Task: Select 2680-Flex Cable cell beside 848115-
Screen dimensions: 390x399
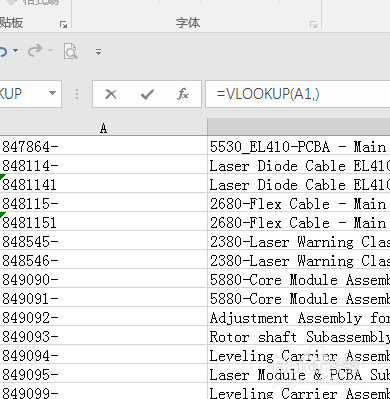Action: point(299,202)
